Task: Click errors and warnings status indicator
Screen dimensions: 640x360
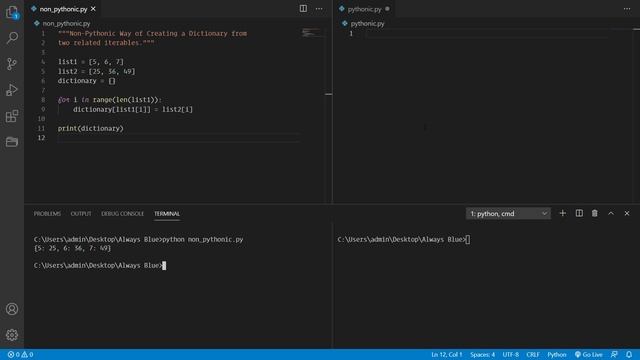Action: coord(20,355)
